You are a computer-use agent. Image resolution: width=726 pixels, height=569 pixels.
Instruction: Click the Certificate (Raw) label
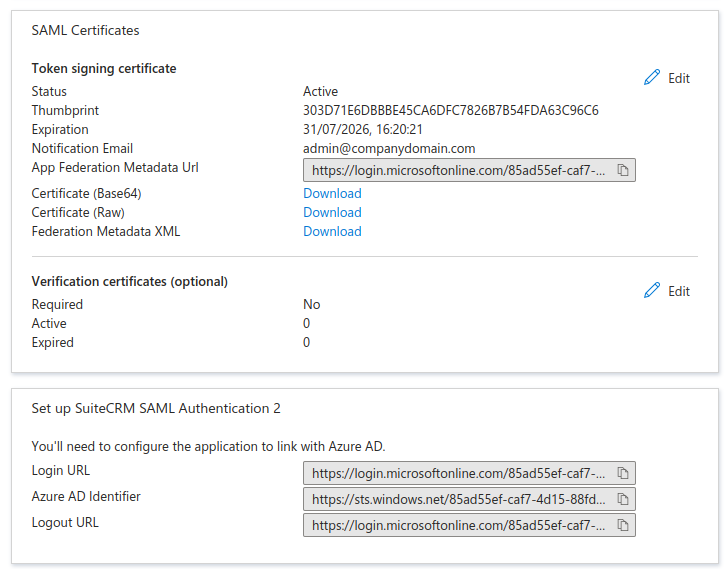coord(78,212)
